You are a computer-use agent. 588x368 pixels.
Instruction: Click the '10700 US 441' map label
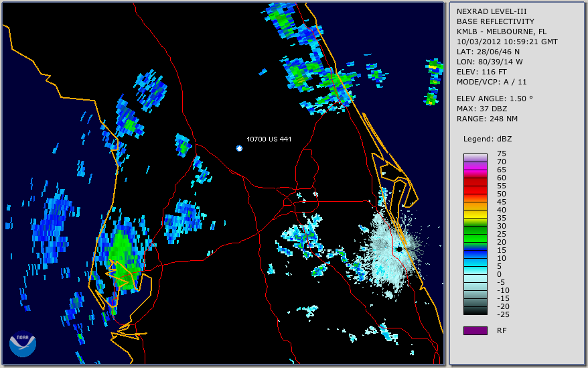pyautogui.click(x=269, y=139)
